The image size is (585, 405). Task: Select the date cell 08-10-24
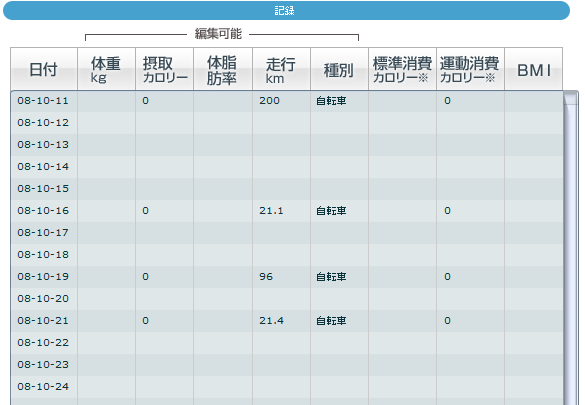[x=44, y=387]
